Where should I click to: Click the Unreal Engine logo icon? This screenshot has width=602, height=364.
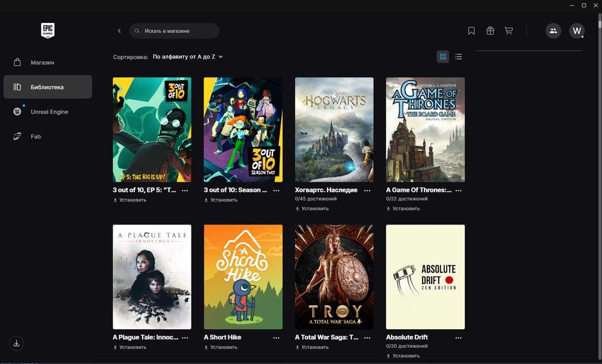click(17, 112)
